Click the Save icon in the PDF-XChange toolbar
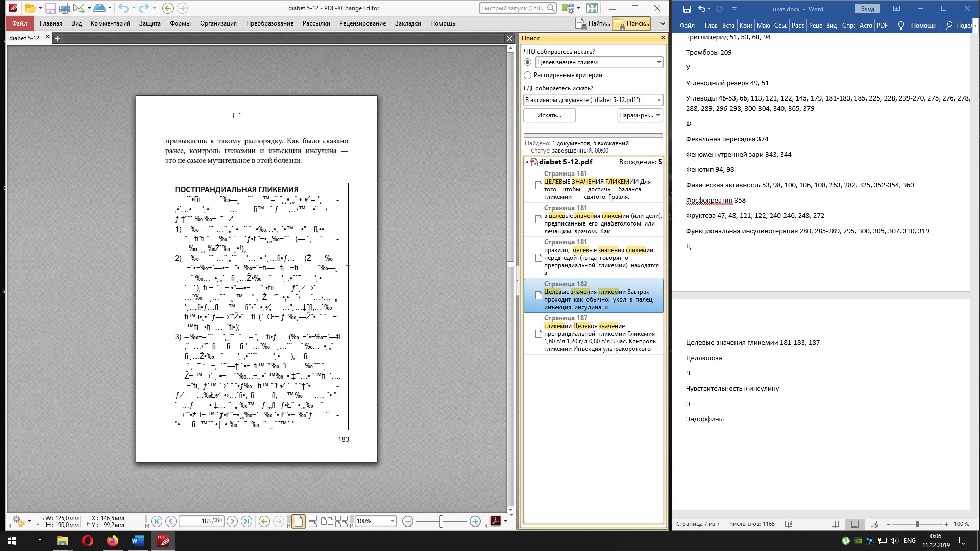Screen dimensions: 980x551 [x=50, y=8]
